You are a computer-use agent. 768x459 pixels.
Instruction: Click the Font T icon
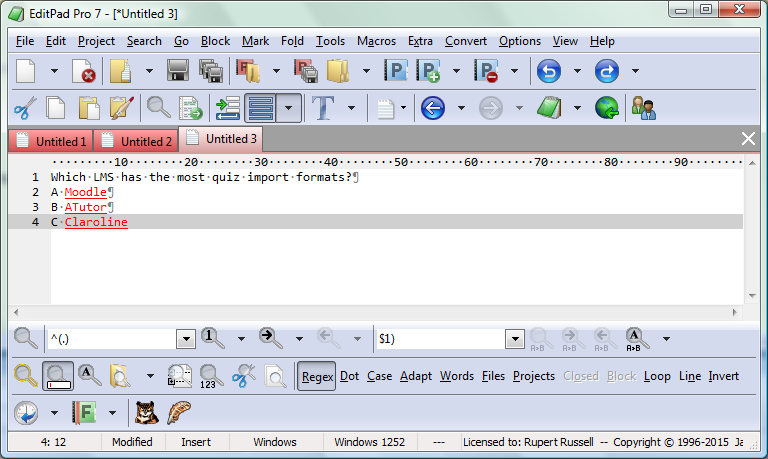click(x=323, y=108)
